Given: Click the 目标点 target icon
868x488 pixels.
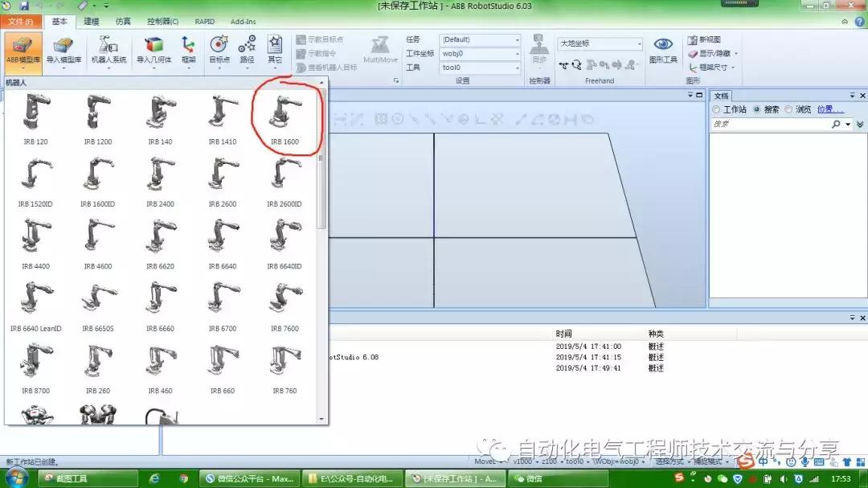Looking at the screenshot, I should point(219,50).
